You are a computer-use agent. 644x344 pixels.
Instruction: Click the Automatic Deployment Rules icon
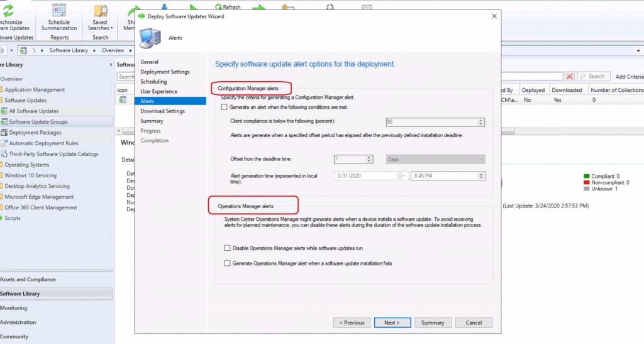[x=4, y=143]
